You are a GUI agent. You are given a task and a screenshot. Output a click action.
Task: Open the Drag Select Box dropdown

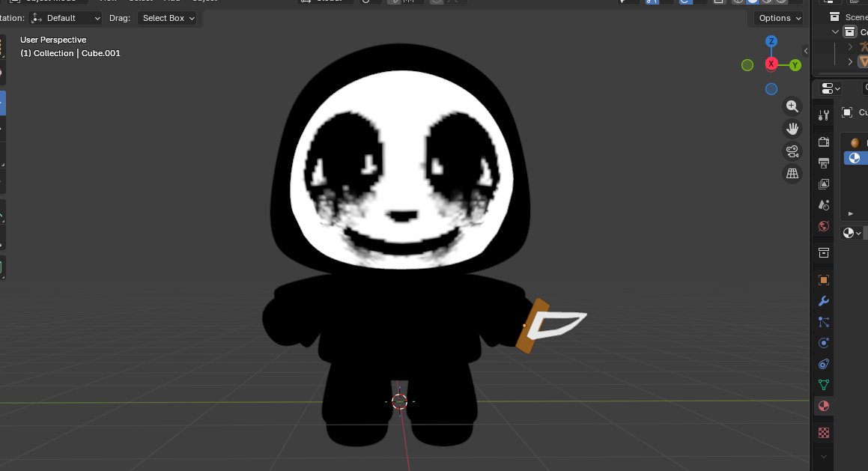click(169, 18)
